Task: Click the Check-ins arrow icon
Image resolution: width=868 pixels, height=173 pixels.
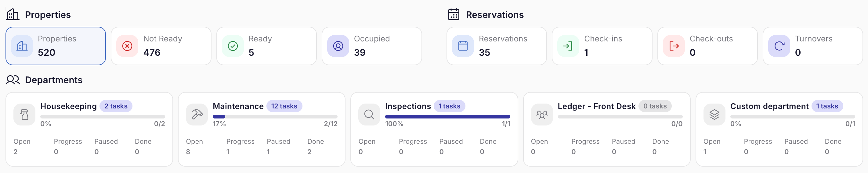Action: (x=568, y=46)
